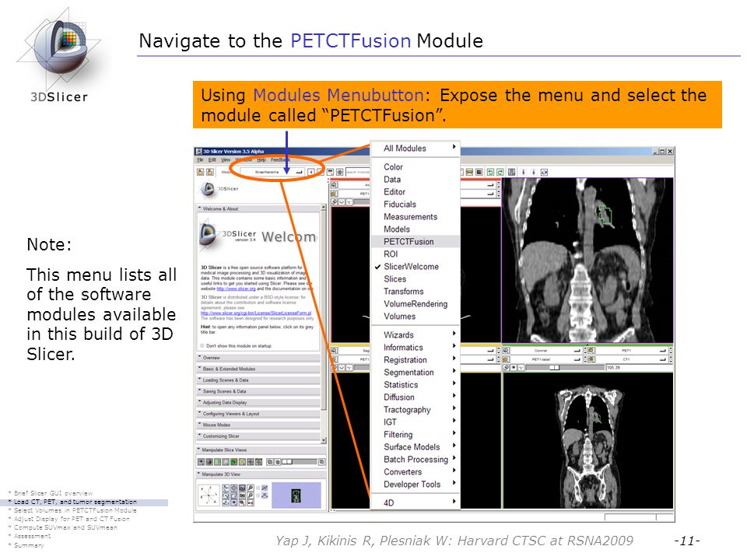Open the SlicerWelcome modules menubutton
The image size is (747, 560).
[x=272, y=172]
